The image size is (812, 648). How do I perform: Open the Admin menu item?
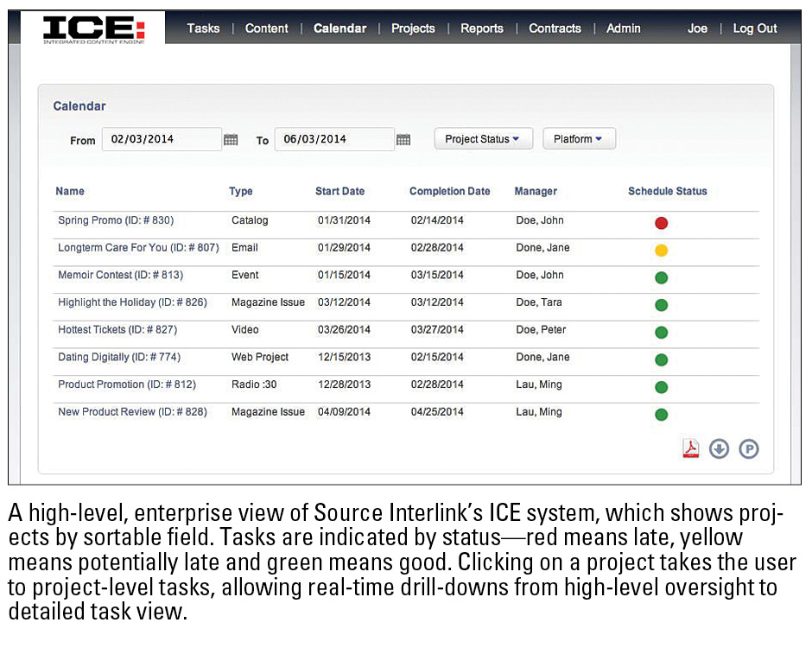pyautogui.click(x=623, y=29)
